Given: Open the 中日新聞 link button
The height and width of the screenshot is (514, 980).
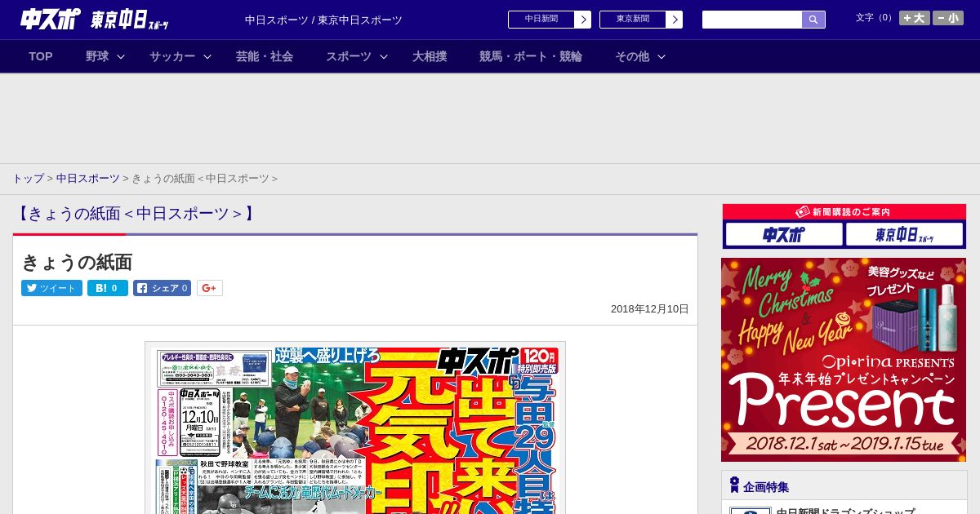Looking at the screenshot, I should [x=541, y=20].
